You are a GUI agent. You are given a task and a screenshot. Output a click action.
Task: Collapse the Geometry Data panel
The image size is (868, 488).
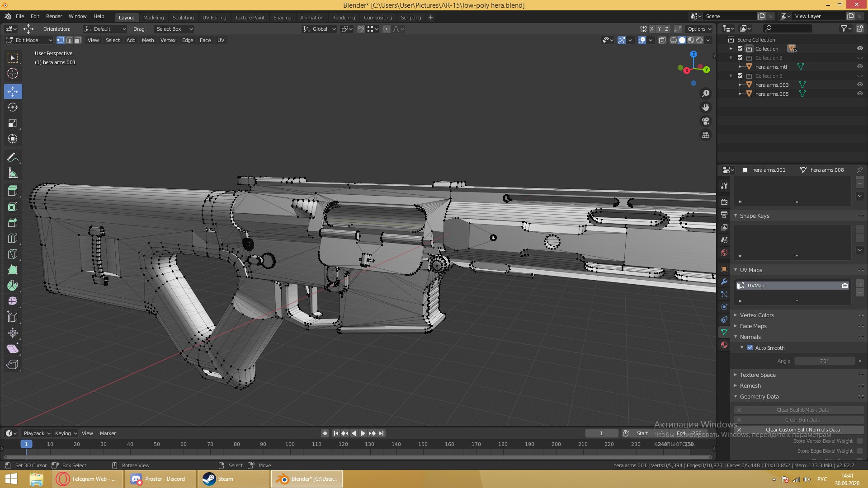click(759, 397)
